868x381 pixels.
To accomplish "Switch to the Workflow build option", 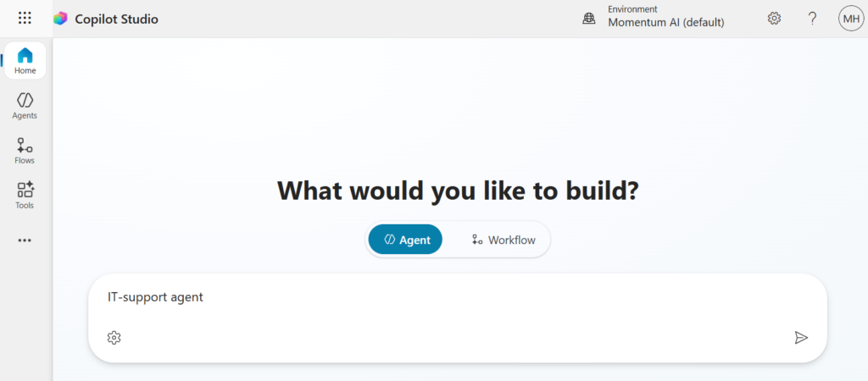I will 504,240.
